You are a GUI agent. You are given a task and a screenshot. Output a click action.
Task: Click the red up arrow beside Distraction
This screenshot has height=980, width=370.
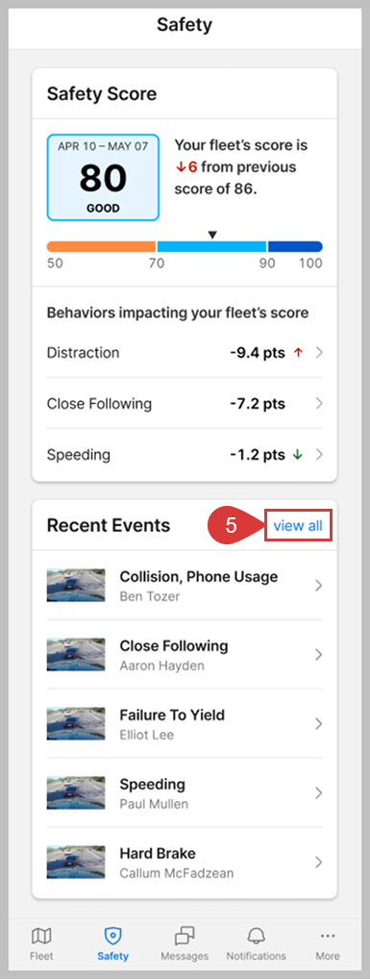coord(298,353)
